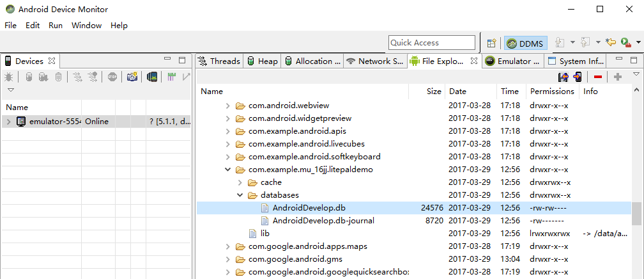644x279 pixels.
Task: Maximize the Devices panel
Action: [182, 60]
